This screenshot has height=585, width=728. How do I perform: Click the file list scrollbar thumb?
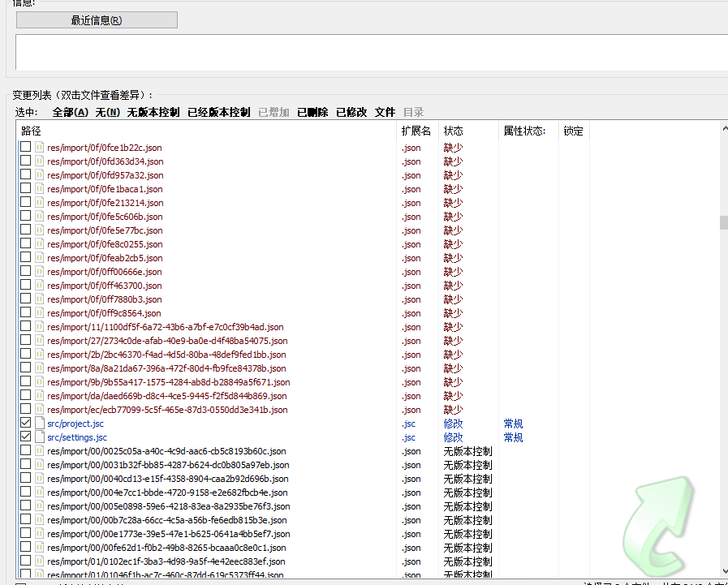[724, 222]
